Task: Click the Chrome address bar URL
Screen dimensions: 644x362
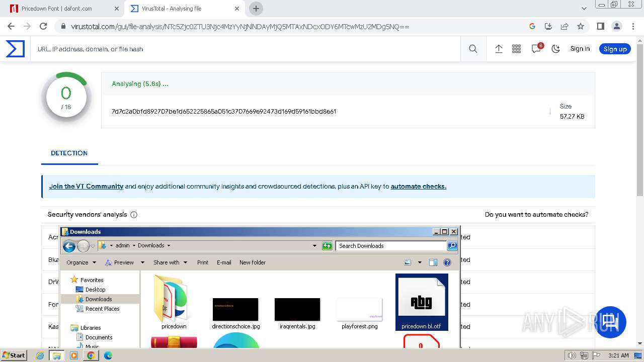Action: [240, 26]
